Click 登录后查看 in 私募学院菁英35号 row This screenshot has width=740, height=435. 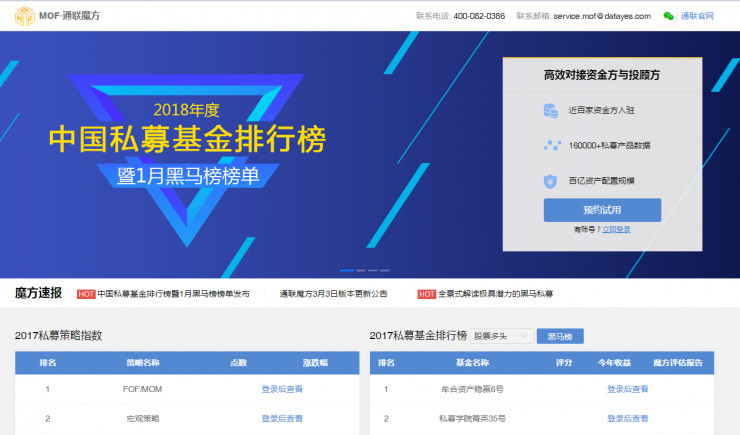point(628,418)
